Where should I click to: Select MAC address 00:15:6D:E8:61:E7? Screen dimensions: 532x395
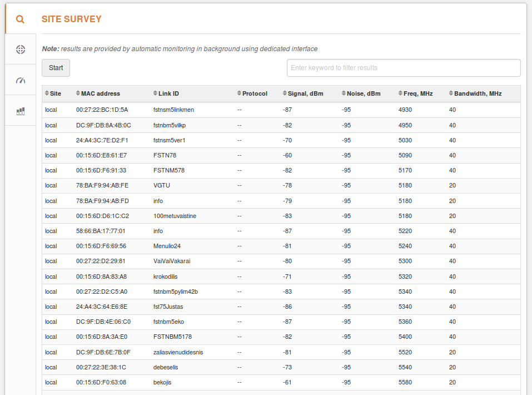pos(101,155)
